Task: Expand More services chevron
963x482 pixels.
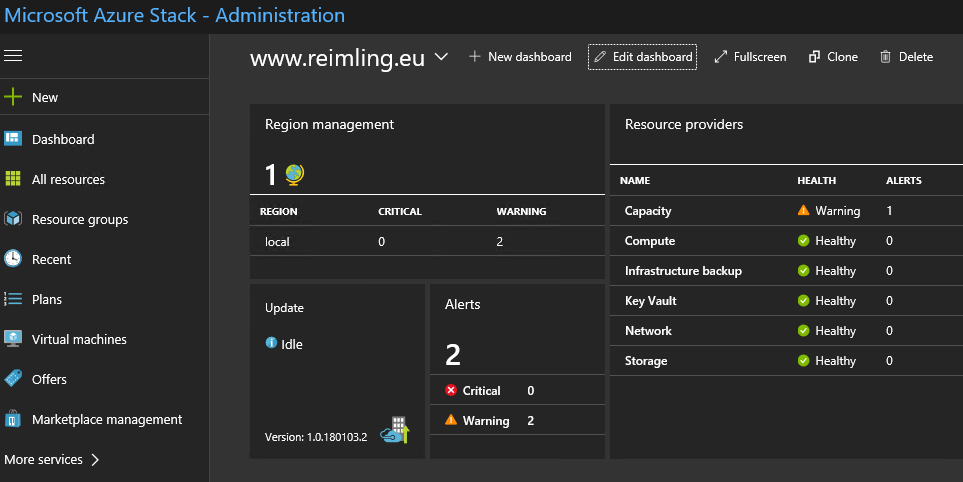Action: (95, 459)
